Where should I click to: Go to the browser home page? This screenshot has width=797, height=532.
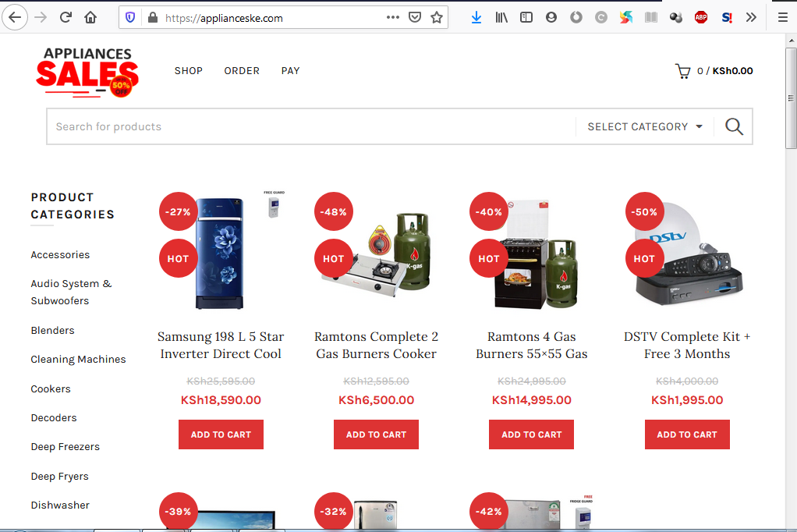(90, 17)
